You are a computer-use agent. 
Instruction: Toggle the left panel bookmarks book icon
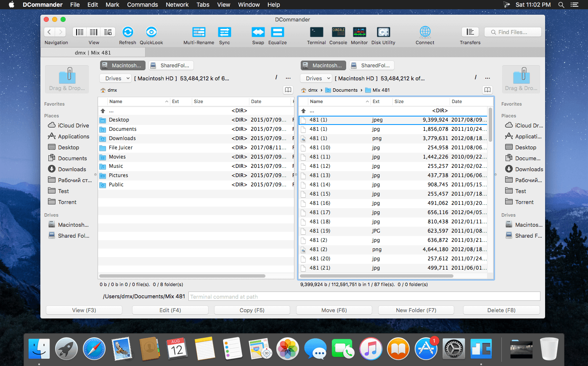288,90
